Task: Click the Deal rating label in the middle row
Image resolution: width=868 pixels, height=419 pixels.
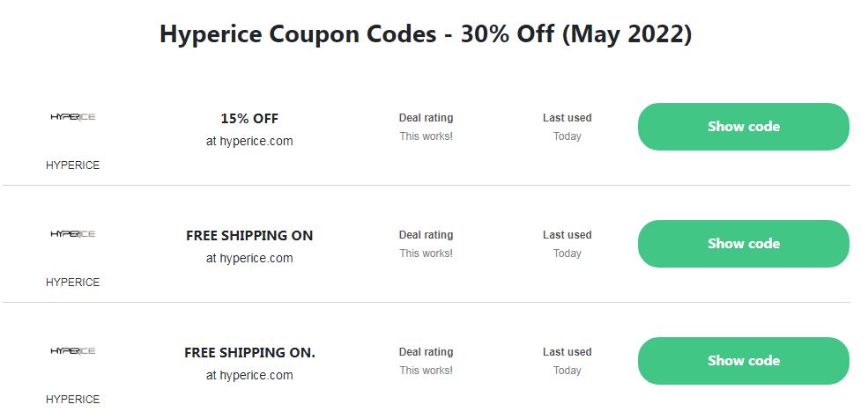Action: (426, 235)
